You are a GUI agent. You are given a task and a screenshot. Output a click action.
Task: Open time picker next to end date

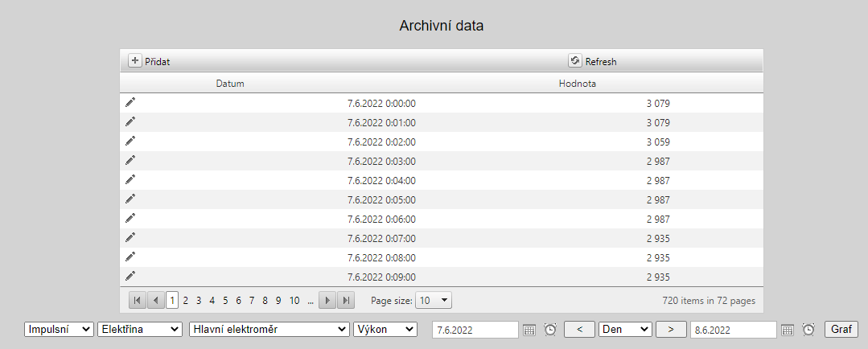coord(808,330)
